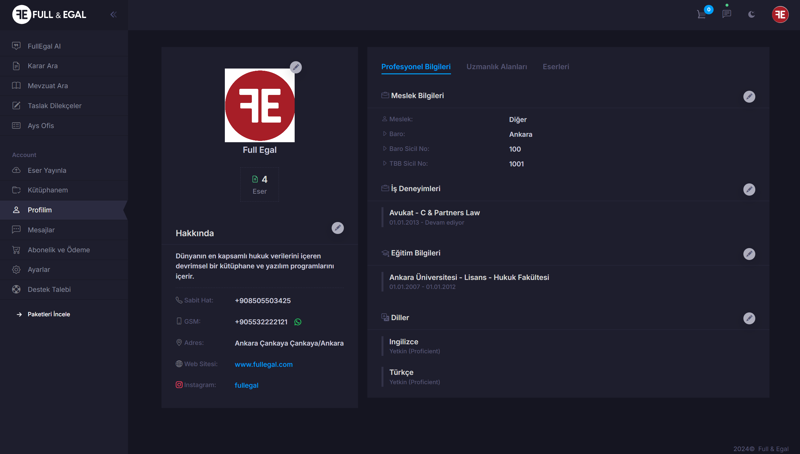Open the shopping cart icon
The image size is (800, 454).
click(702, 14)
